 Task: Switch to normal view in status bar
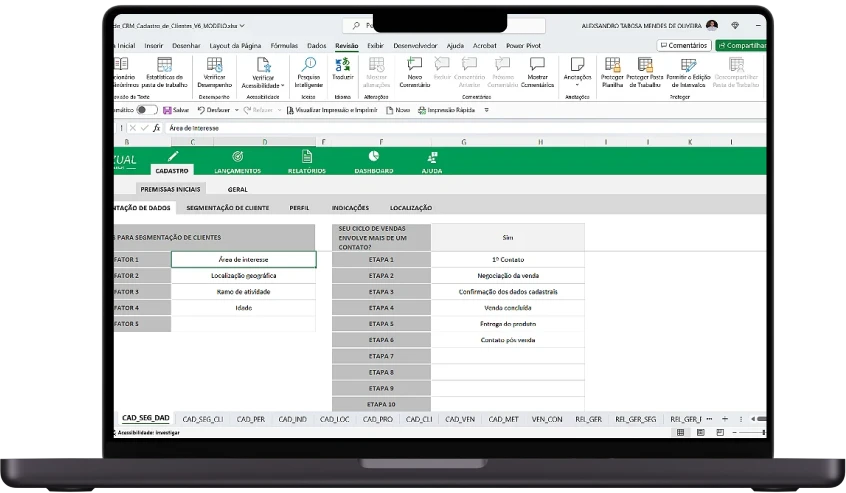(x=680, y=433)
